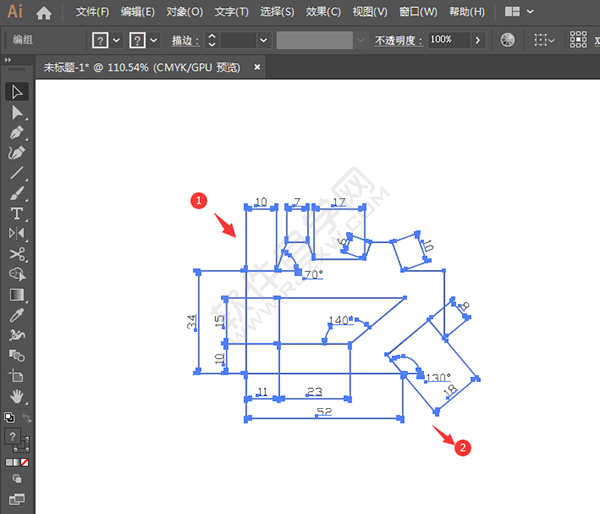Adjust the stroke weight stepper arrows
Screen dimensions: 600x514
coord(212,40)
